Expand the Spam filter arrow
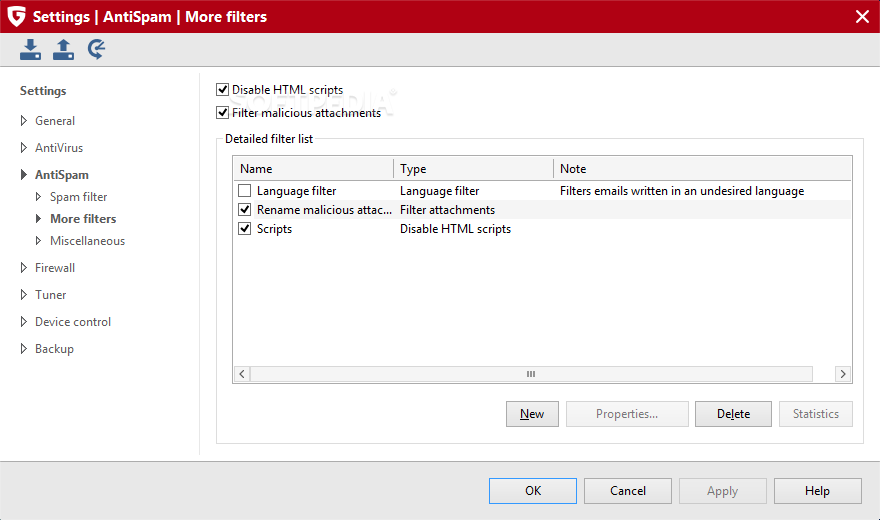The image size is (880, 520). 38,196
